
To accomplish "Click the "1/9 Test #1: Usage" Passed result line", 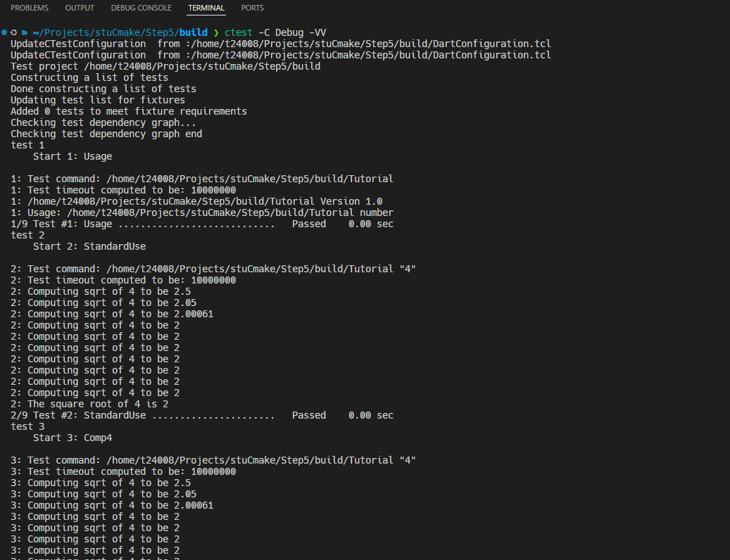I will click(x=201, y=224).
